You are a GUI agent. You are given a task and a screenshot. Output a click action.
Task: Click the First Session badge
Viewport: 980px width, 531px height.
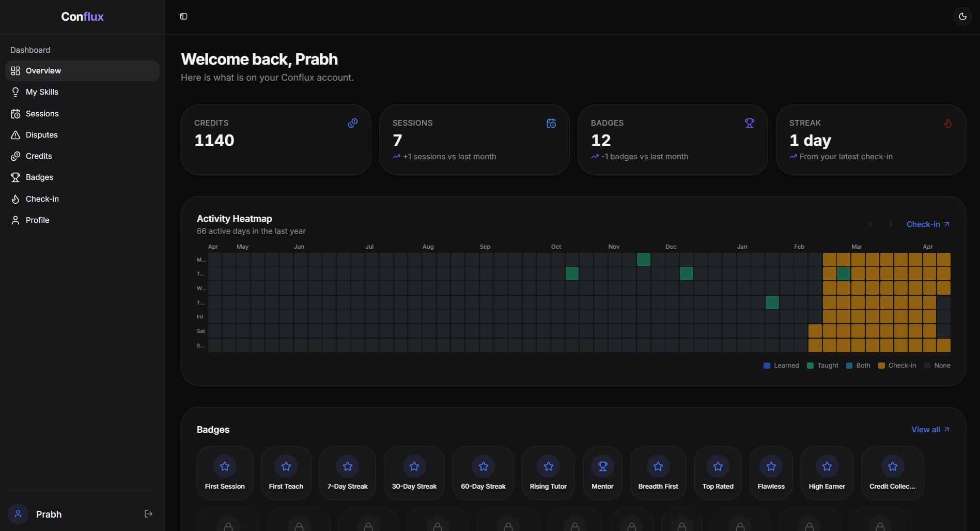[225, 473]
